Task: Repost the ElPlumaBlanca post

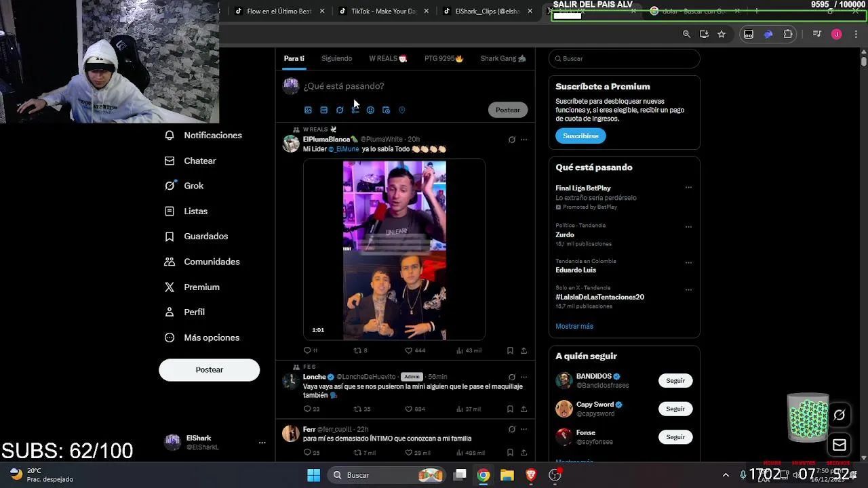Action: (x=360, y=350)
